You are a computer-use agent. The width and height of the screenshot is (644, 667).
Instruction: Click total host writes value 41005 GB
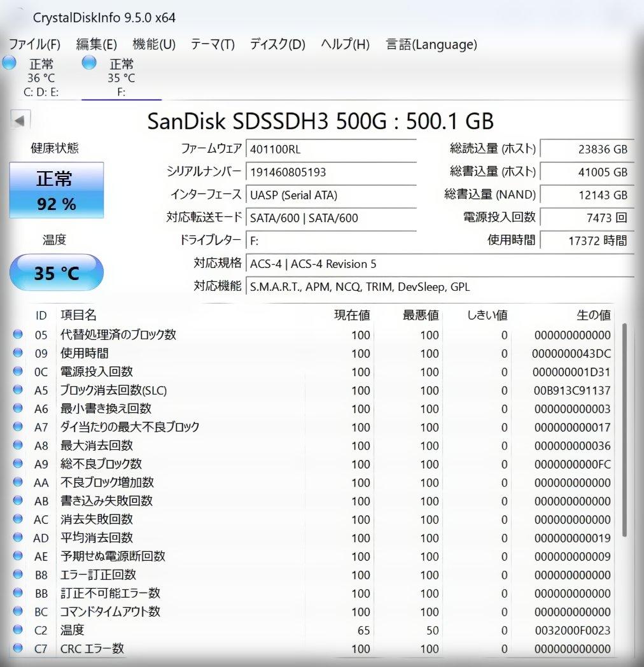[587, 172]
